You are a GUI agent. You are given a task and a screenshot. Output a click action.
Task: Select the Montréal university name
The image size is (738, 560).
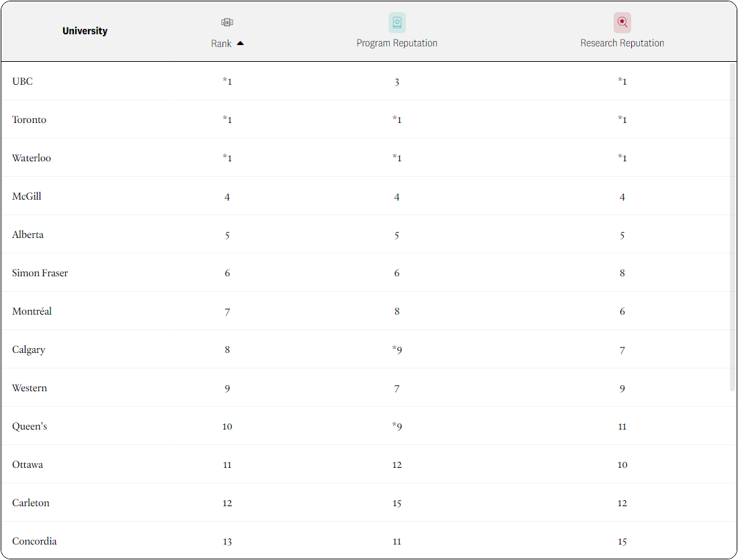coord(32,311)
